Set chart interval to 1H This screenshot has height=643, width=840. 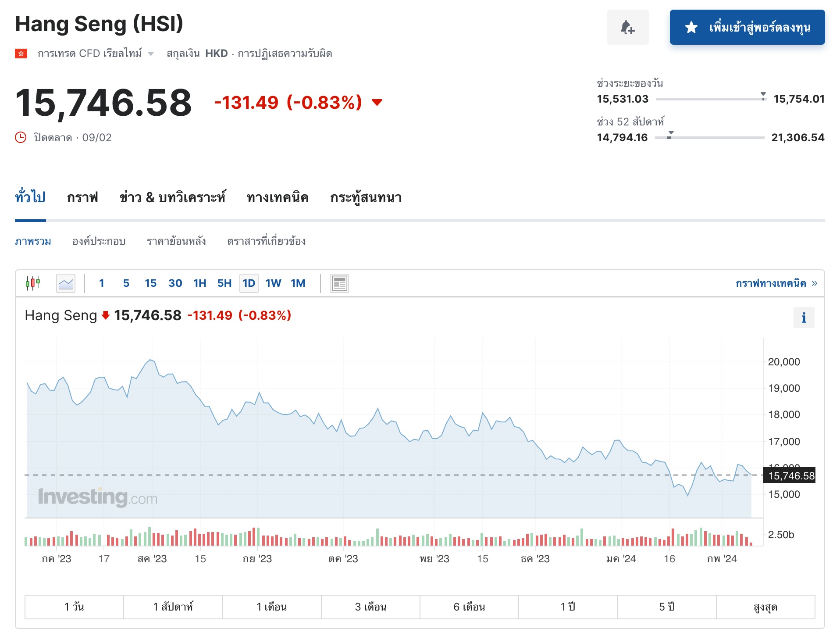(200, 283)
